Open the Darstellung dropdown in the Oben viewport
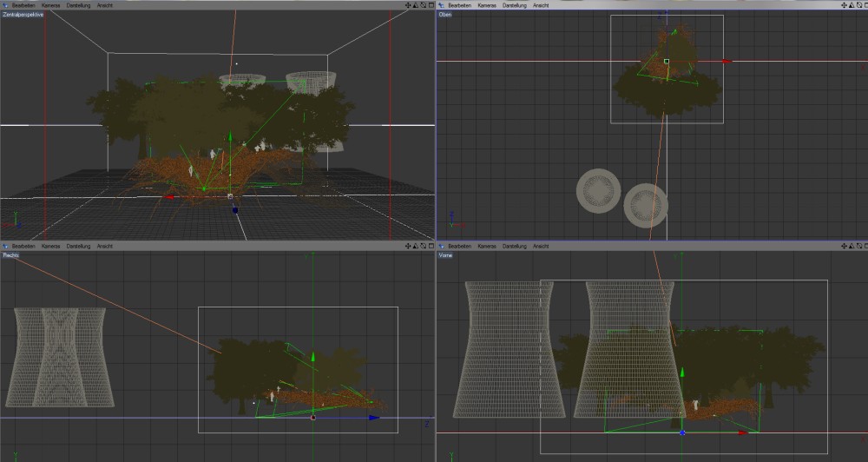This screenshot has width=868, height=462. [x=514, y=5]
